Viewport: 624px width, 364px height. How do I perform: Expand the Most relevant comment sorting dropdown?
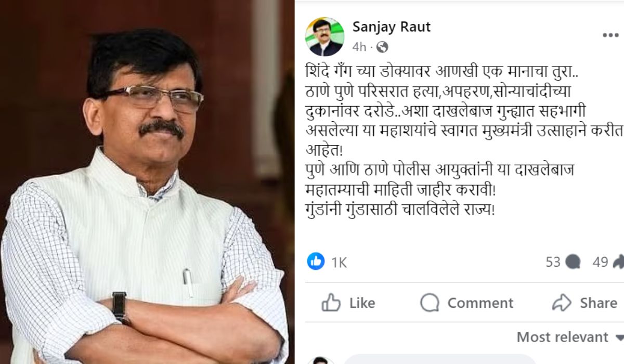point(570,337)
